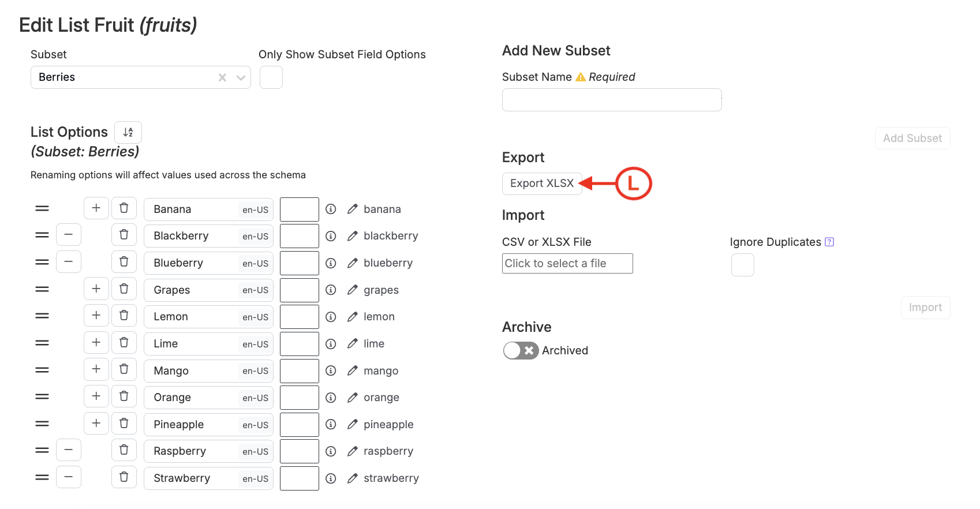980x509 pixels.
Task: Expand the Subset dropdown arrow
Action: pos(241,77)
